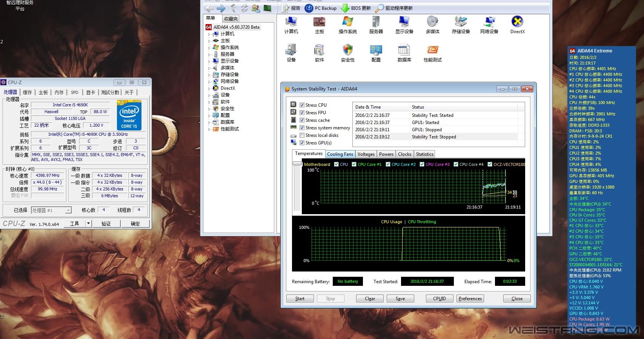This screenshot has height=339, width=644.
Task: Open the 服务器 large icon
Action: click(376, 25)
